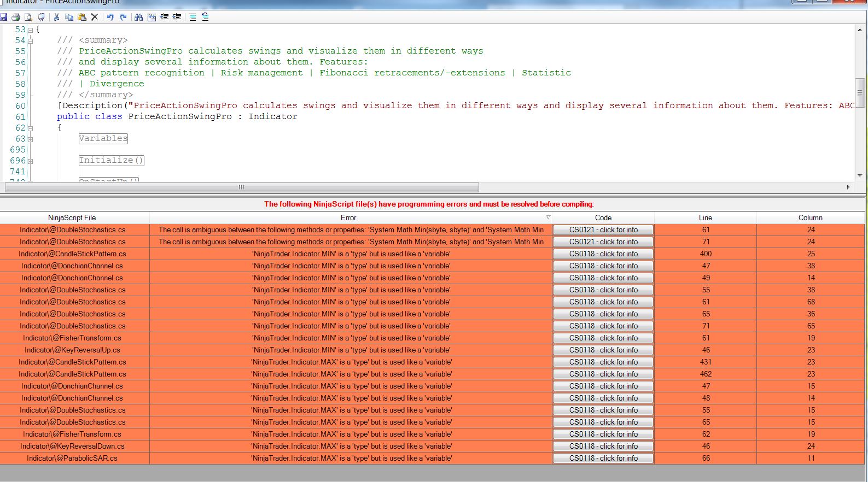
Task: Print the NinjaScript code
Action: pyautogui.click(x=16, y=17)
